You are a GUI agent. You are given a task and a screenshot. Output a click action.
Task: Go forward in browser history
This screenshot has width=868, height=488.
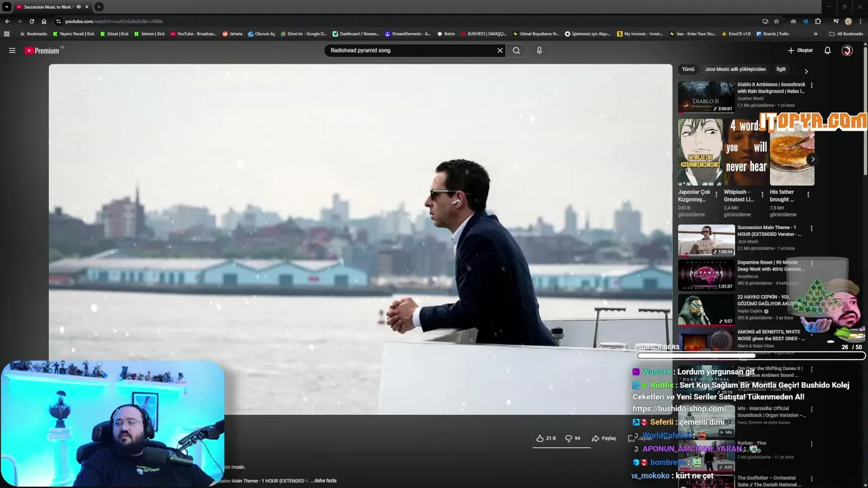[x=19, y=21]
